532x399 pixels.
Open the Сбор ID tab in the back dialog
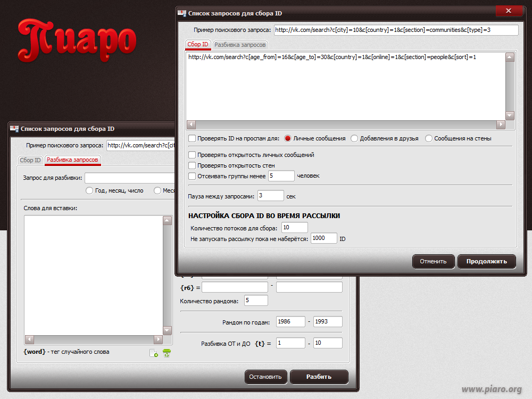coord(30,160)
